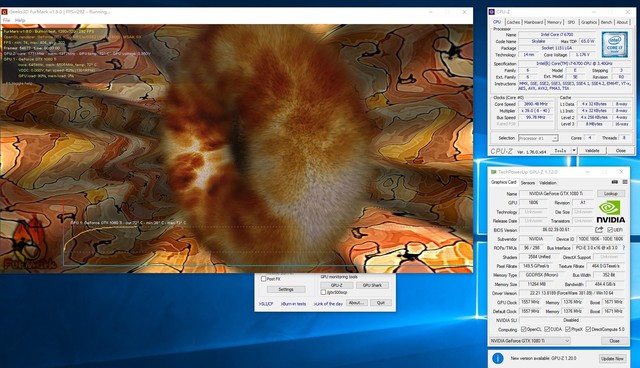
Task: Open the FurMark Help menu
Action: coord(20,20)
